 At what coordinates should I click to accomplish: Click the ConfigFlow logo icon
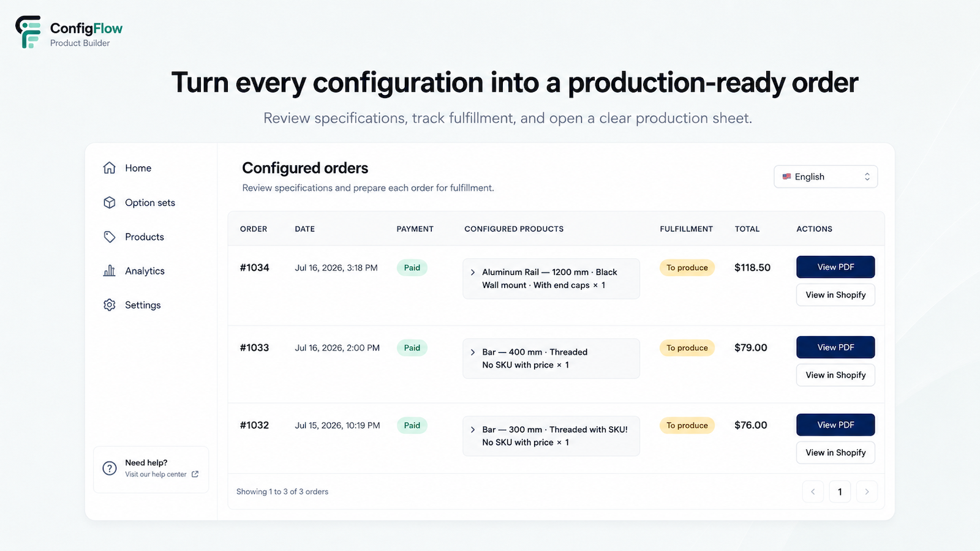click(28, 32)
